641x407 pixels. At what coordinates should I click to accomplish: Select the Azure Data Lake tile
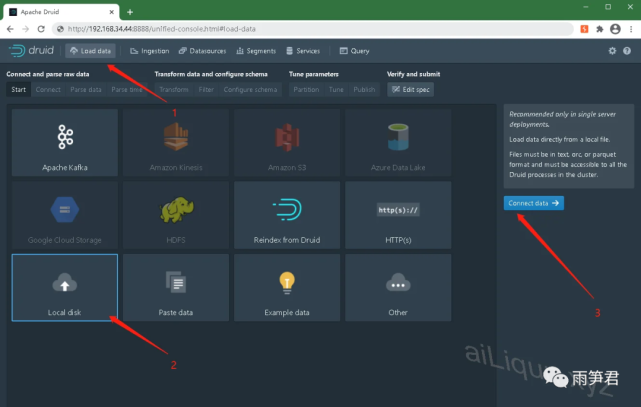pos(398,143)
